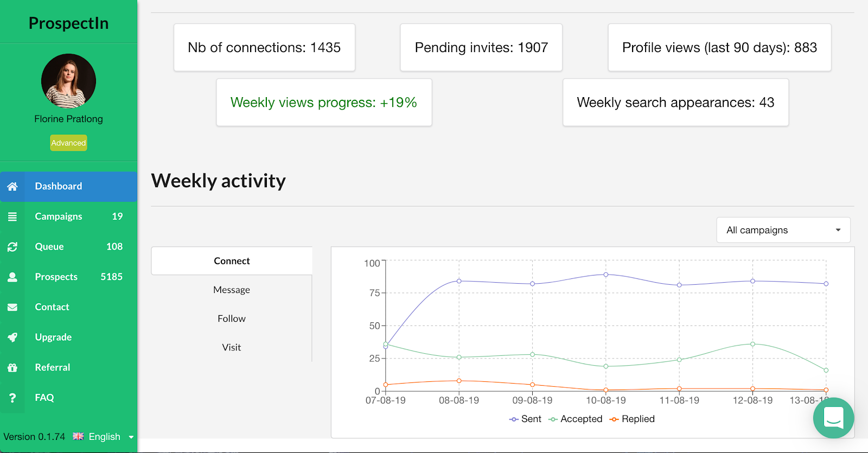Click the Replied data point on 09-08-19

click(x=532, y=385)
